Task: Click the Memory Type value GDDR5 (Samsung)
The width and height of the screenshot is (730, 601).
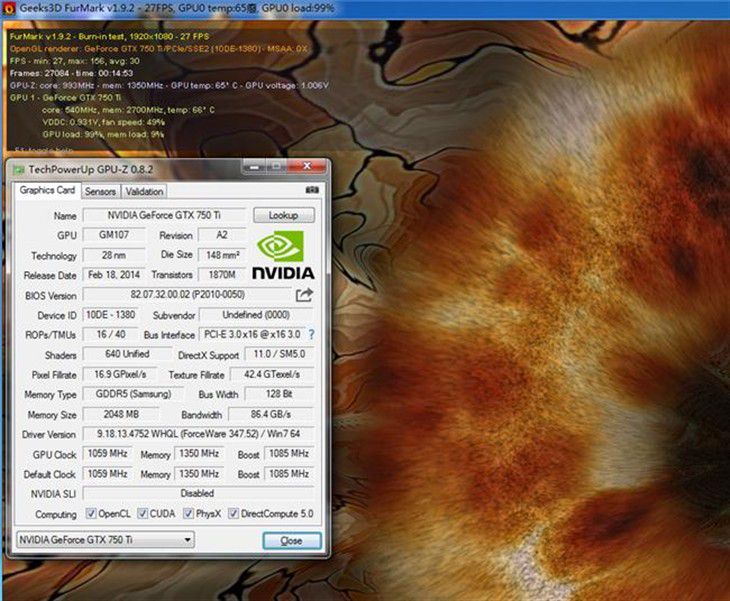Action: [x=133, y=394]
